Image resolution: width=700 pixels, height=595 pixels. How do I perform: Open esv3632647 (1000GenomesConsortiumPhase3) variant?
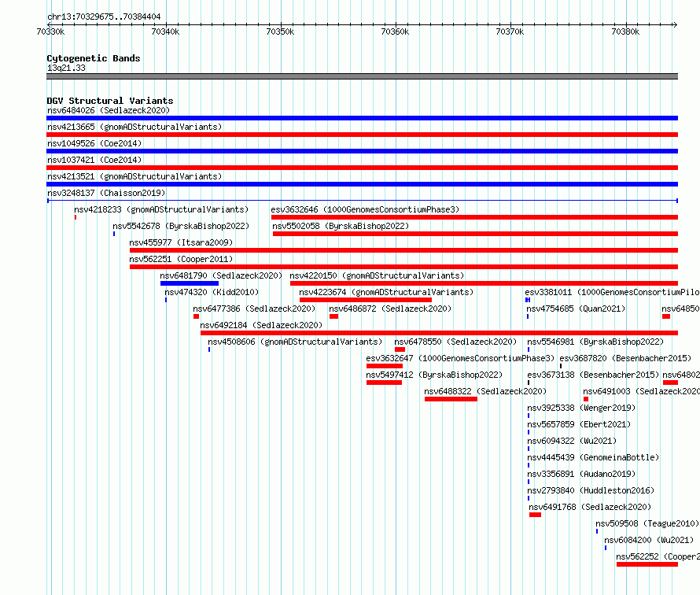460,358
